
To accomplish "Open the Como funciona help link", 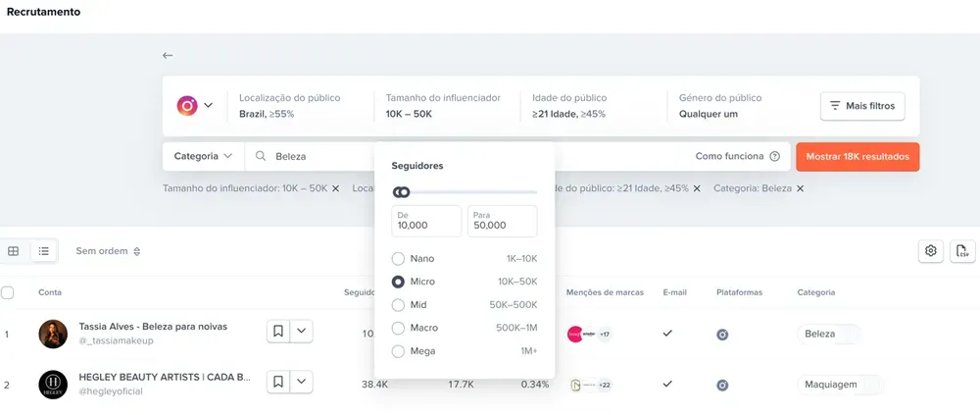I will pos(729,156).
